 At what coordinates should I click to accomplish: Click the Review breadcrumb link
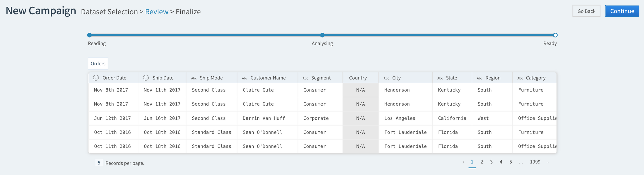[157, 12]
